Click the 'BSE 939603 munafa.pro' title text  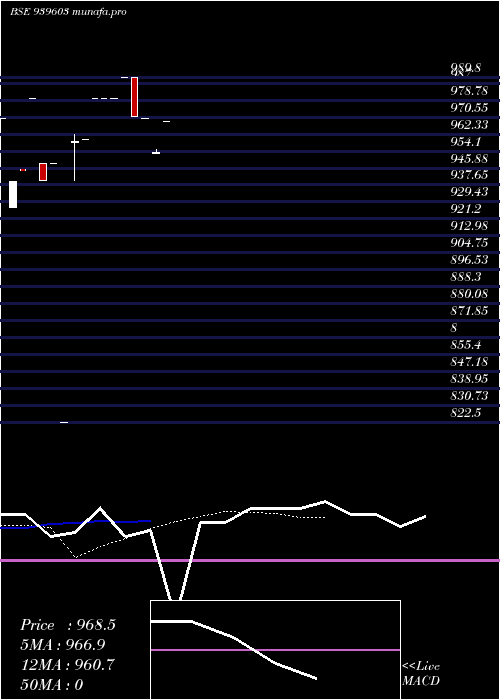coord(68,12)
